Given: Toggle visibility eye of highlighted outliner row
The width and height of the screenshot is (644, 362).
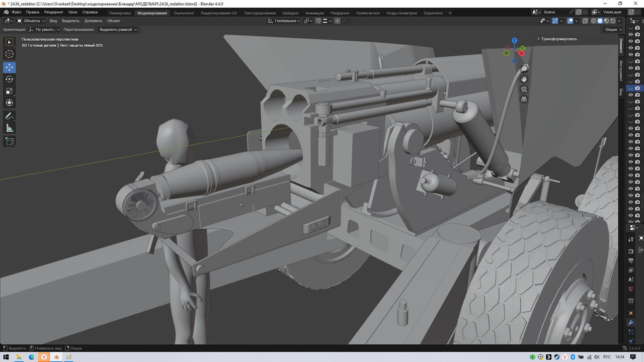Looking at the screenshot, I should click(631, 88).
